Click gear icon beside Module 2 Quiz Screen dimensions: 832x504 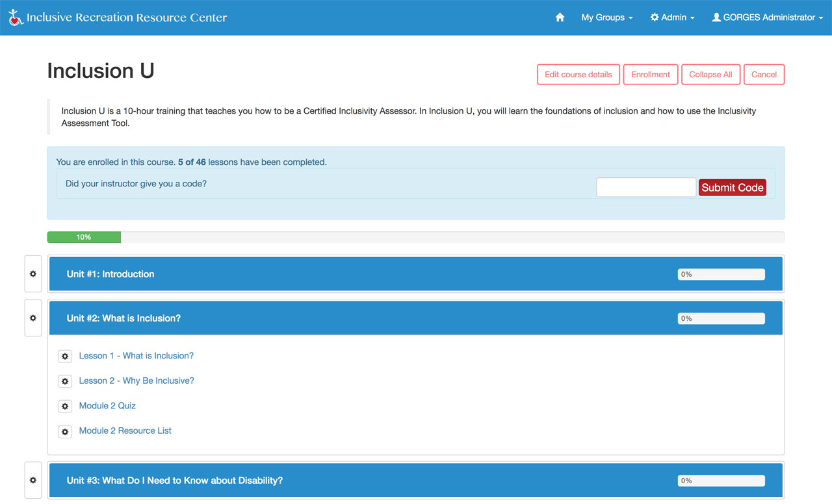(x=65, y=407)
